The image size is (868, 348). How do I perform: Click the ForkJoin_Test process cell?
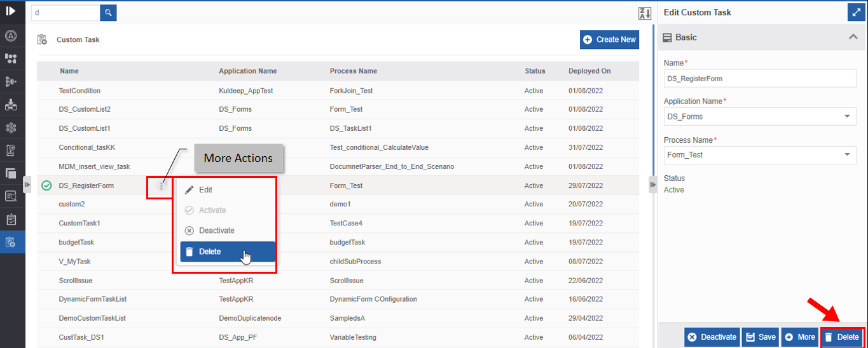coord(351,91)
